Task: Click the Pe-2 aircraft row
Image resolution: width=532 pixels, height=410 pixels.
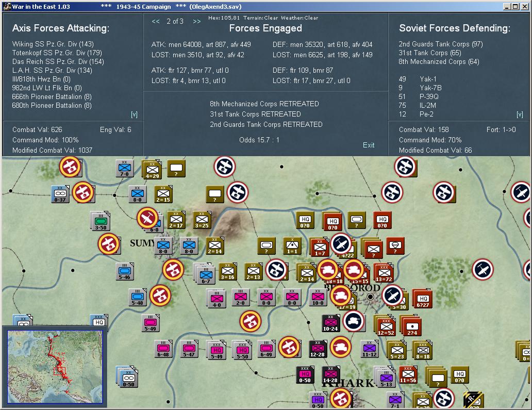Action: coord(416,114)
